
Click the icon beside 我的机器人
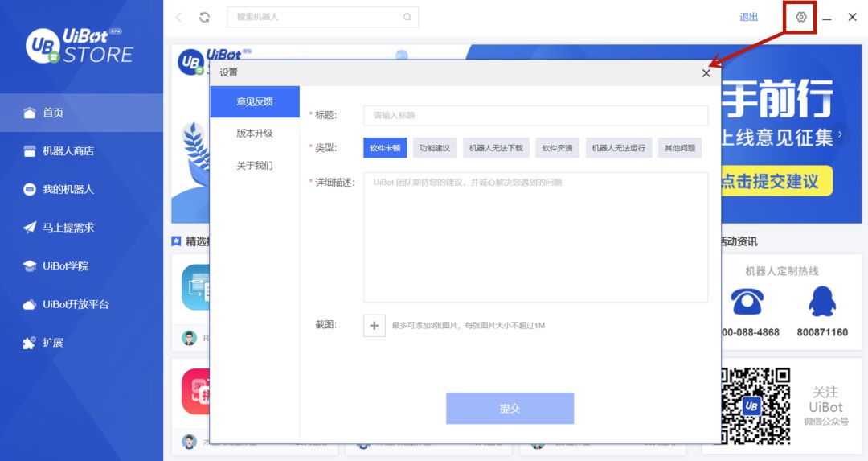(30, 190)
